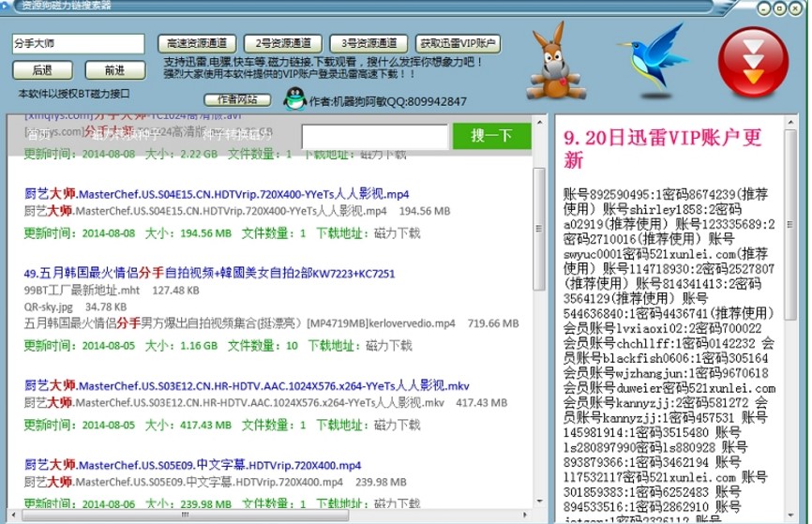Open the 首页 tab in page navigation
The height and width of the screenshot is (524, 812).
pyautogui.click(x=38, y=135)
